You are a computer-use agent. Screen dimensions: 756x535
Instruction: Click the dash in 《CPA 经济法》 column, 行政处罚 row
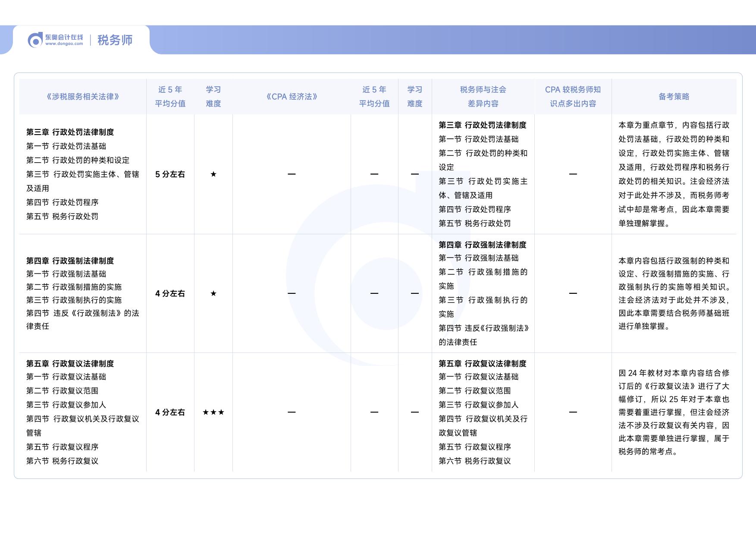click(292, 174)
